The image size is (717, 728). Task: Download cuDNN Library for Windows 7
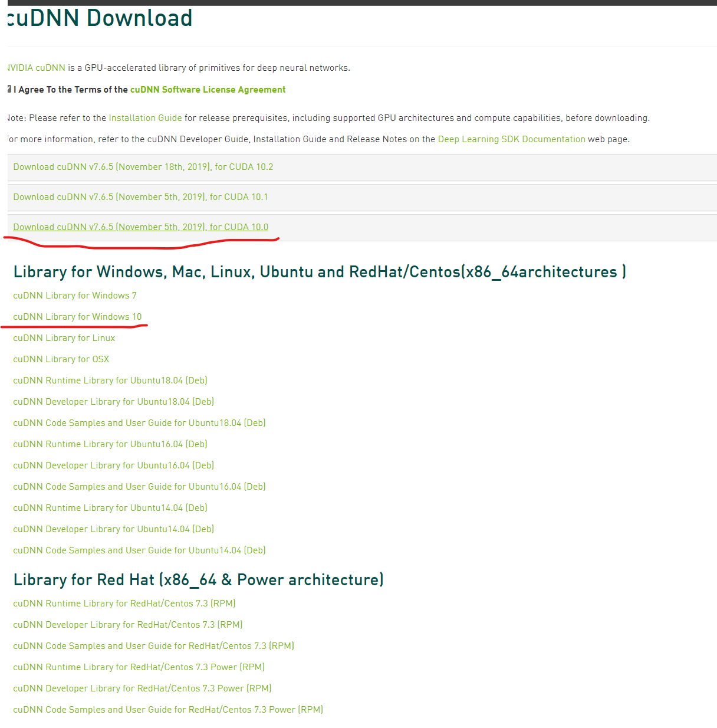[x=75, y=296]
